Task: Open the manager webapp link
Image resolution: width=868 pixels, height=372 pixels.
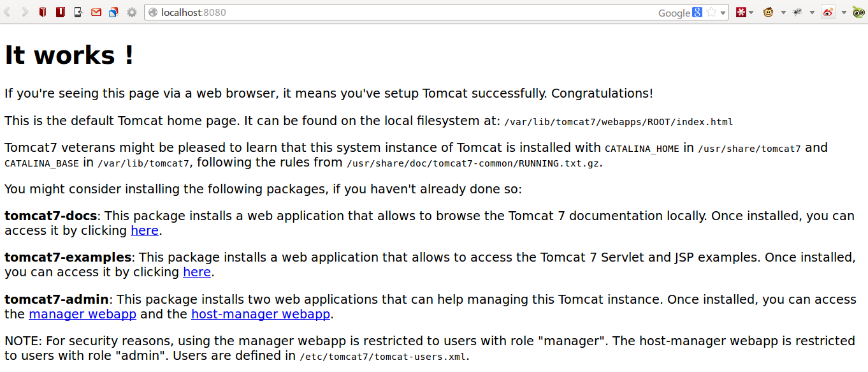Action: 83,314
